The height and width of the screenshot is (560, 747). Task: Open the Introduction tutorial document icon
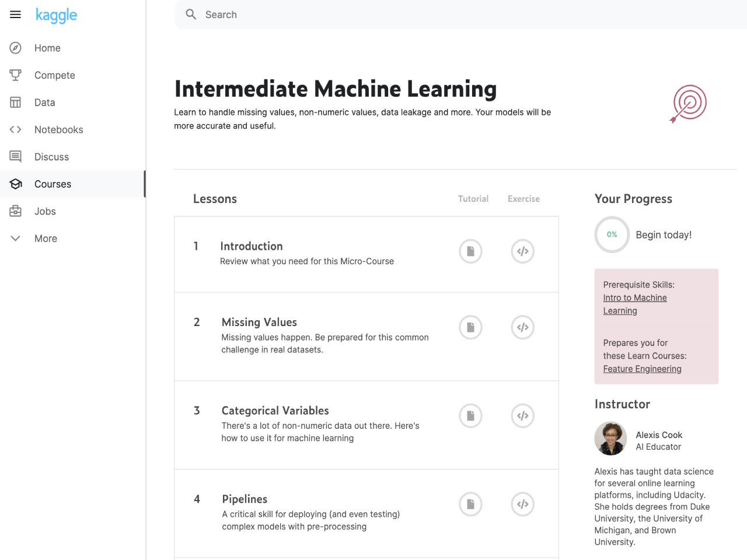click(x=470, y=251)
